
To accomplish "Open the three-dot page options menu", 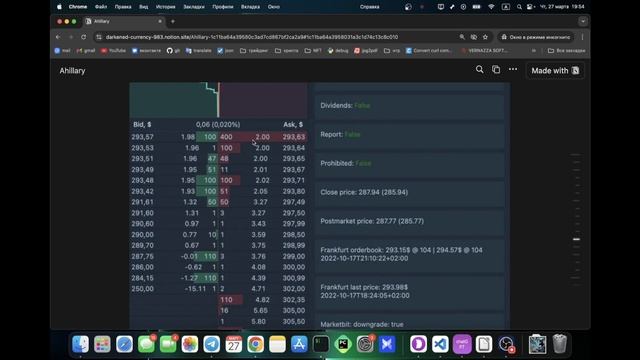I will (x=513, y=70).
